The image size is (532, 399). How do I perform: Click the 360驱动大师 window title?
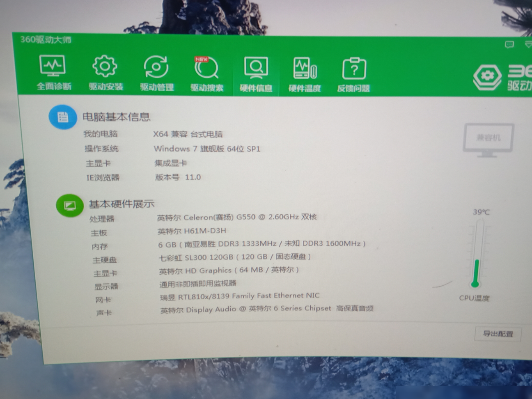coord(46,40)
